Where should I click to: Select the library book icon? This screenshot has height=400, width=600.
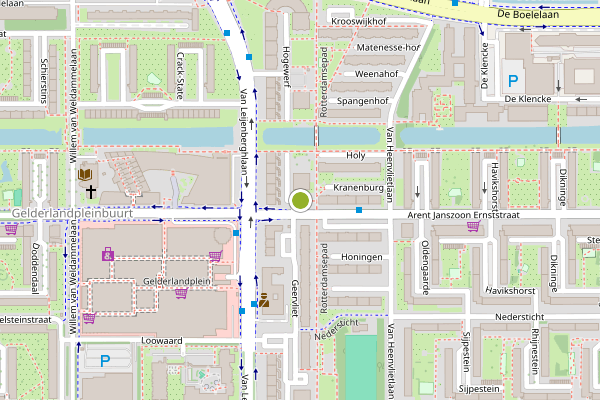[x=85, y=175]
